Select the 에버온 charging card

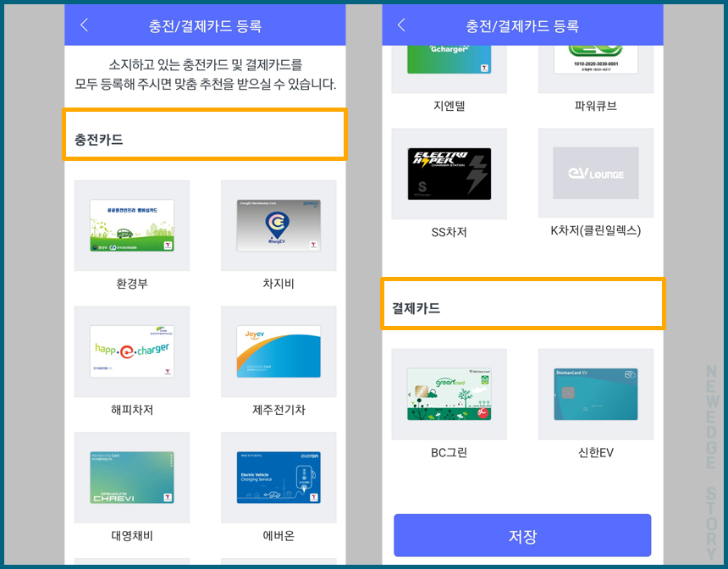click(x=279, y=478)
